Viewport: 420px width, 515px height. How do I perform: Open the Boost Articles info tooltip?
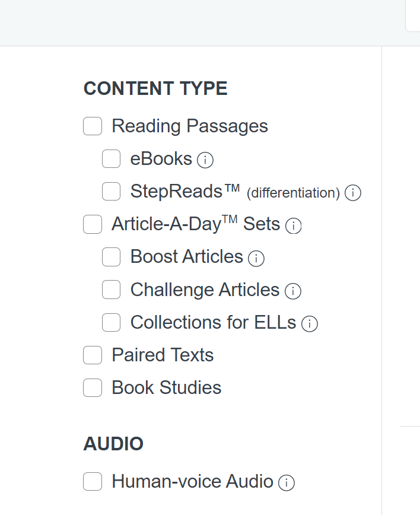click(256, 259)
